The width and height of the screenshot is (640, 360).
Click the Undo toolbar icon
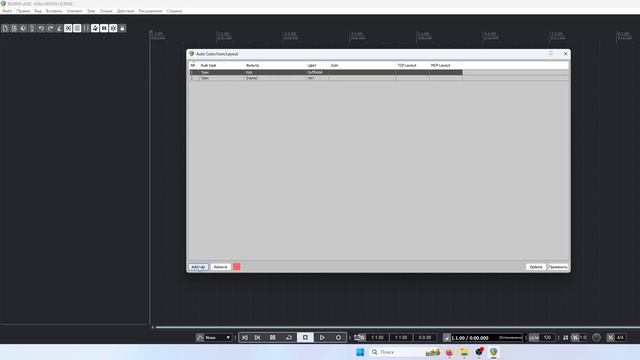41,28
